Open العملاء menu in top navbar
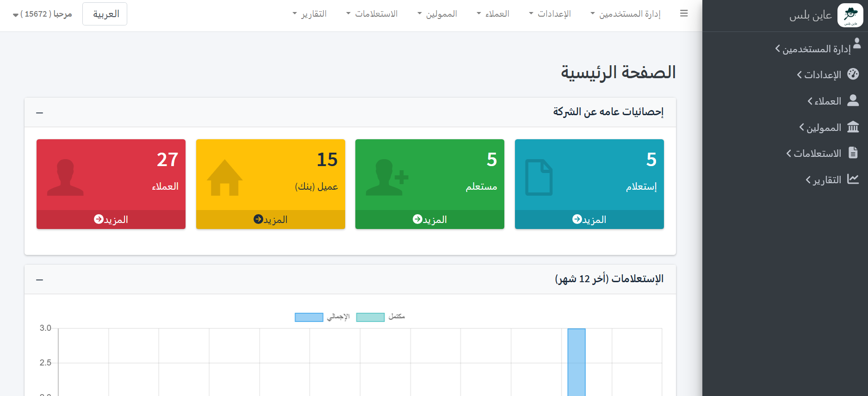Viewport: 868px width, 396px height. coord(493,14)
